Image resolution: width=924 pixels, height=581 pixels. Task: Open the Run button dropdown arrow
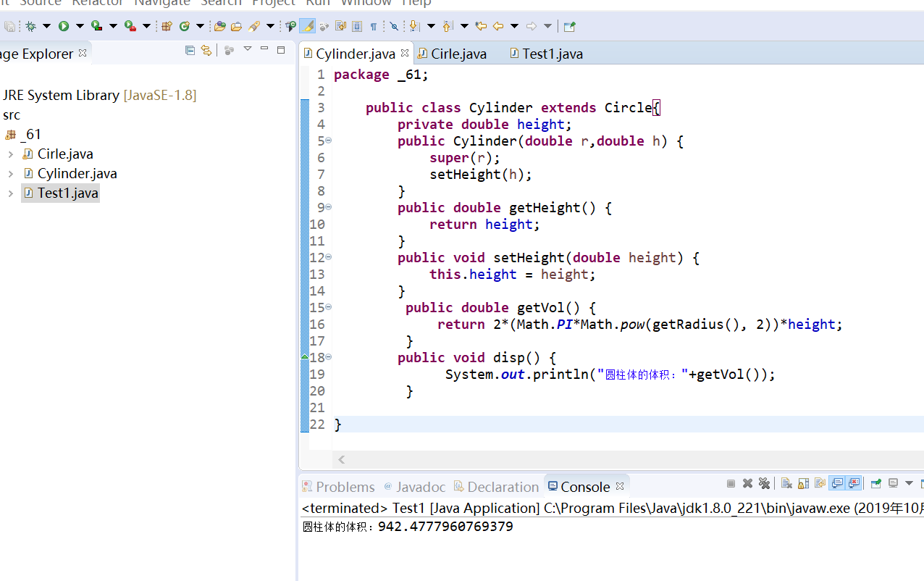coord(80,27)
